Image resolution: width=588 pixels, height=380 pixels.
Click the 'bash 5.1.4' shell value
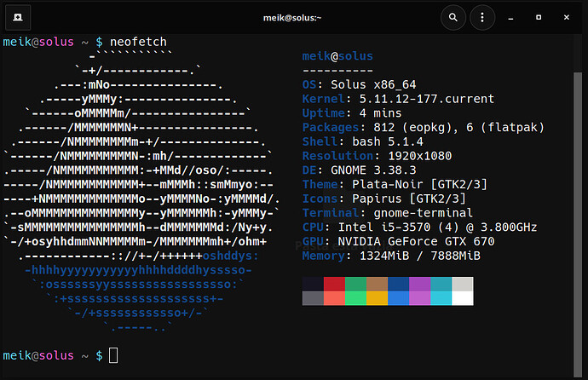click(388, 141)
